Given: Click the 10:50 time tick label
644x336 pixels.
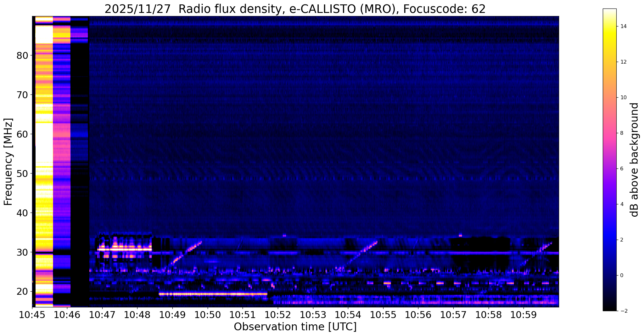Looking at the screenshot, I should point(208,315).
